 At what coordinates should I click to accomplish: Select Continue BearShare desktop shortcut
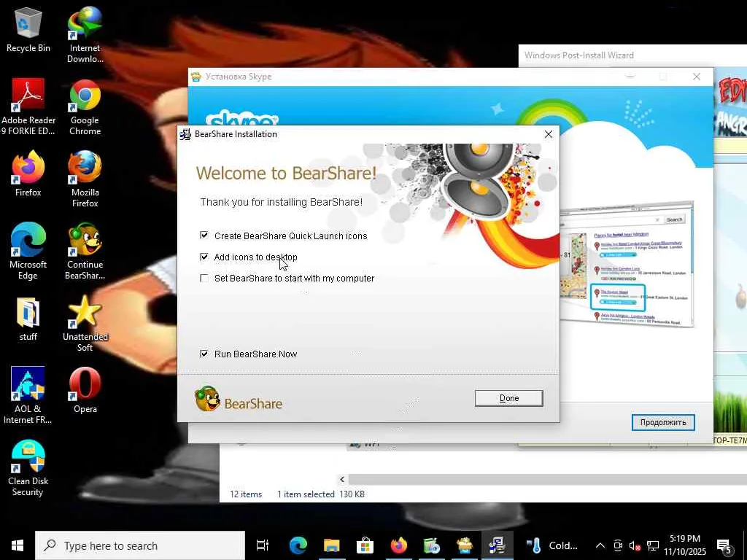[x=85, y=251]
